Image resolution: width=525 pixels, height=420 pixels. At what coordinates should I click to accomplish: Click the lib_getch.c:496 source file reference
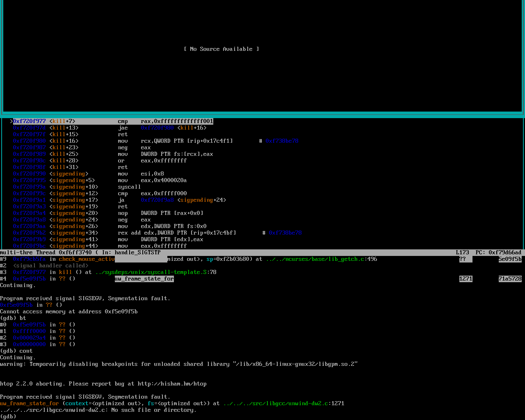[x=321, y=259]
